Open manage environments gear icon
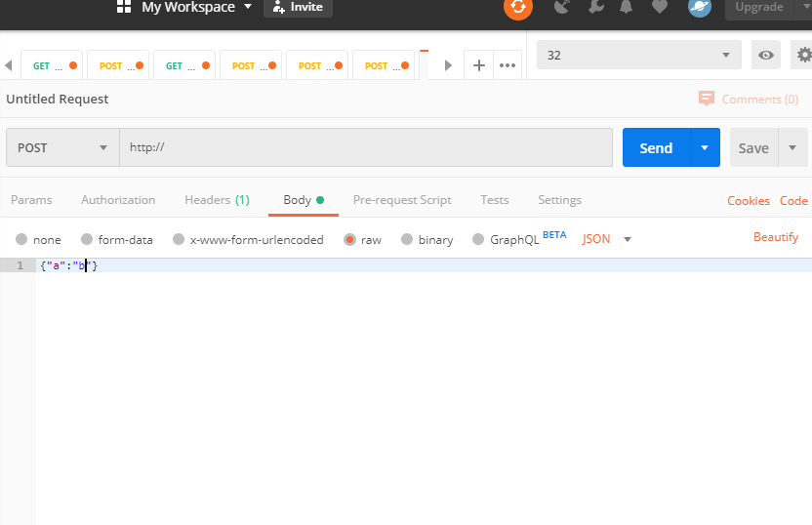Screen dimensions: 812x525 (x=803, y=55)
